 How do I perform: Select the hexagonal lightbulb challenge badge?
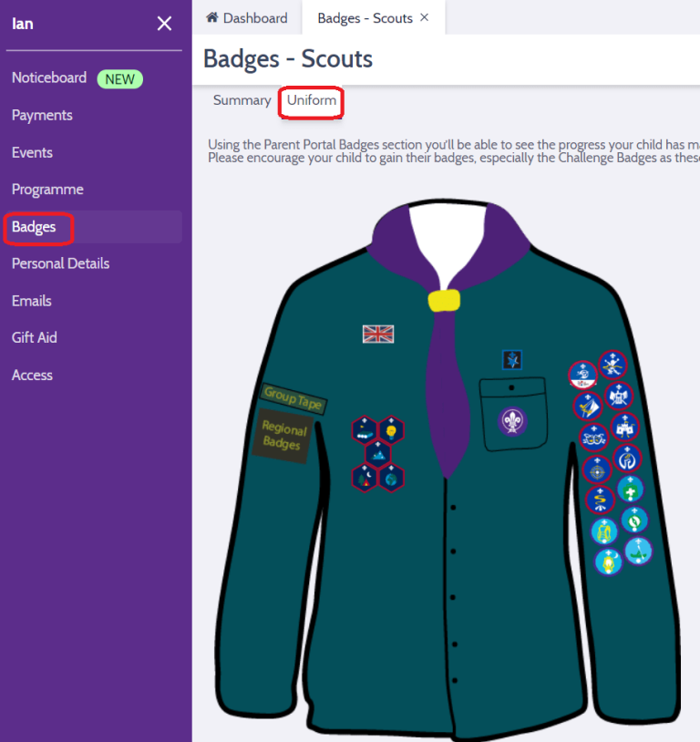click(391, 430)
